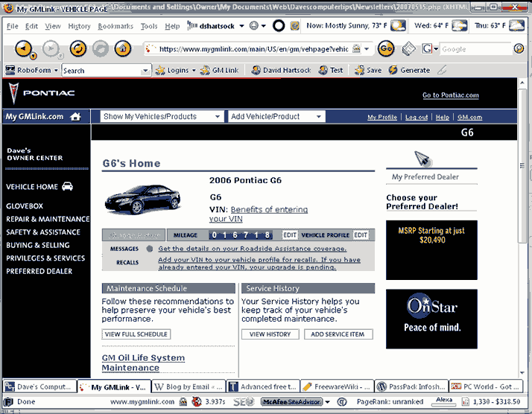
Task: Click the page vertical scrollbar
Action: [522, 226]
